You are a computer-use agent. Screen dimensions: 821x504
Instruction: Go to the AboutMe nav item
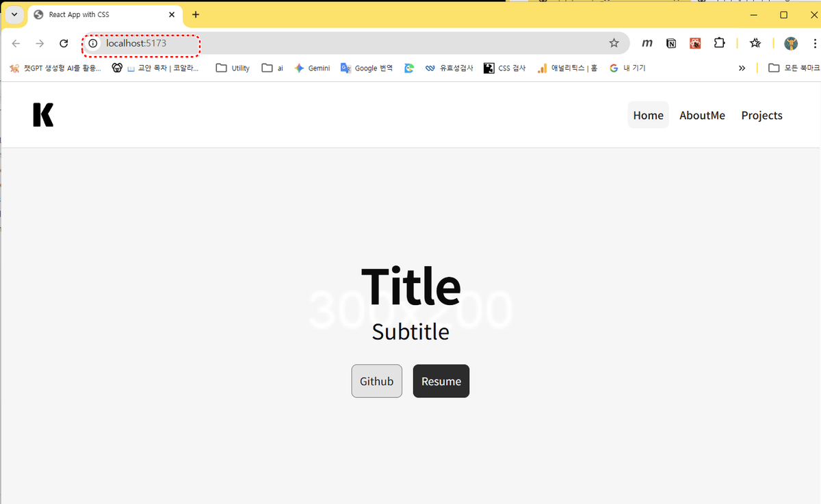pos(702,116)
